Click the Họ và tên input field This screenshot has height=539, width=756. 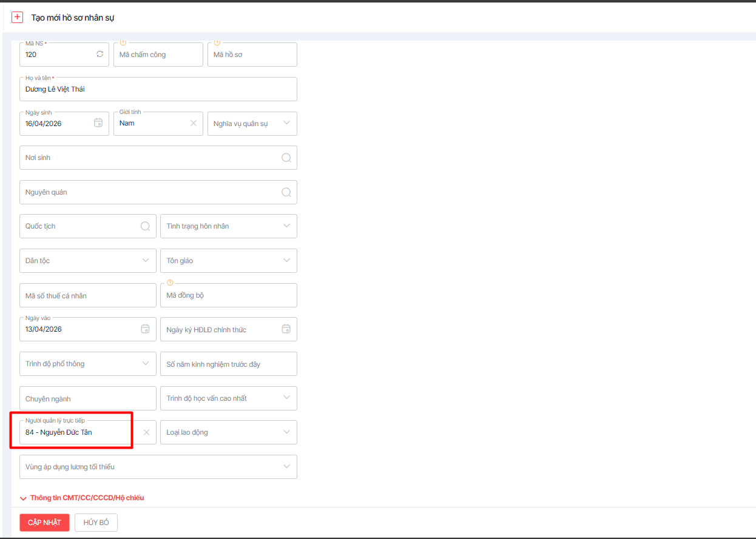tap(158, 90)
